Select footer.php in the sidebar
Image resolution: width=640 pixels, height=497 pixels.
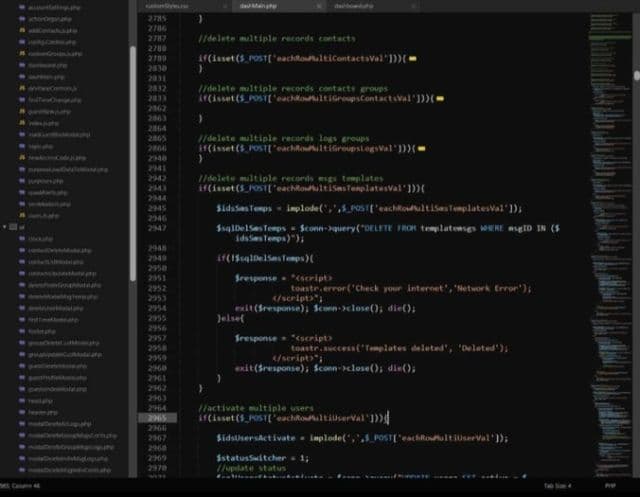(x=41, y=331)
